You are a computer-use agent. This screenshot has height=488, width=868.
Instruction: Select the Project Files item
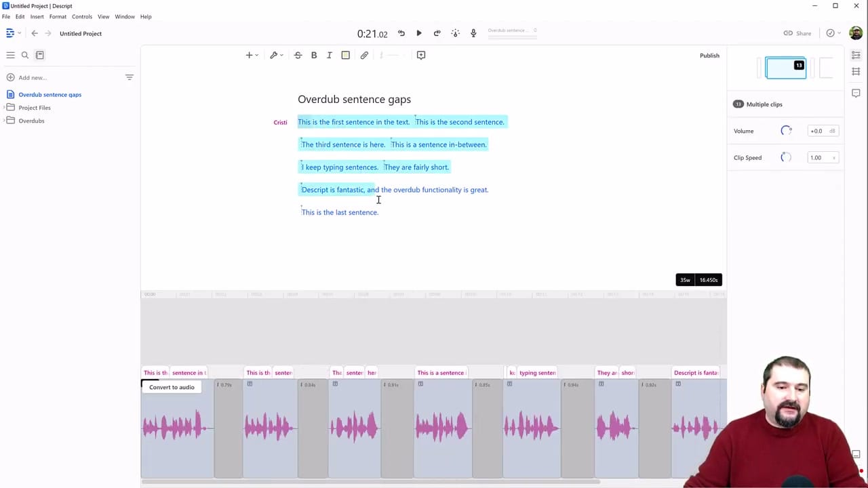pos(35,108)
